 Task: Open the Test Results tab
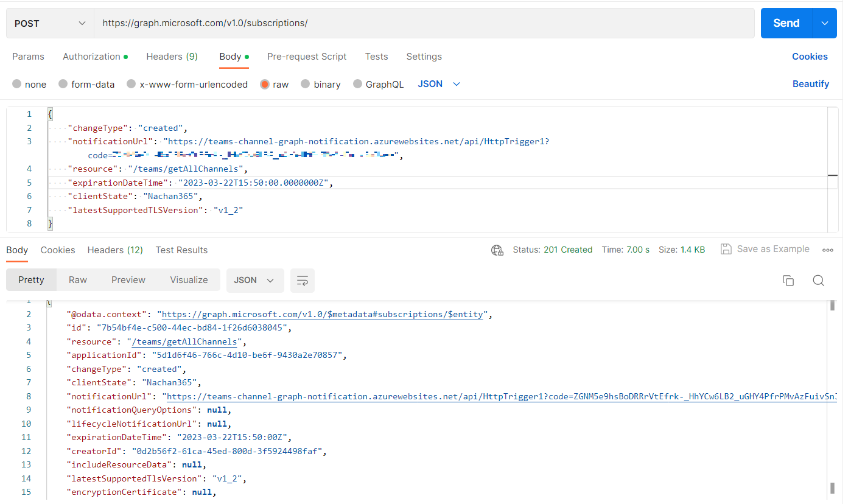tap(181, 250)
